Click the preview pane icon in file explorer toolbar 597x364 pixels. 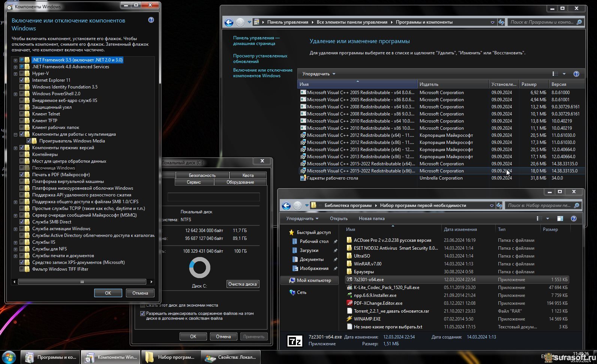pos(560,219)
